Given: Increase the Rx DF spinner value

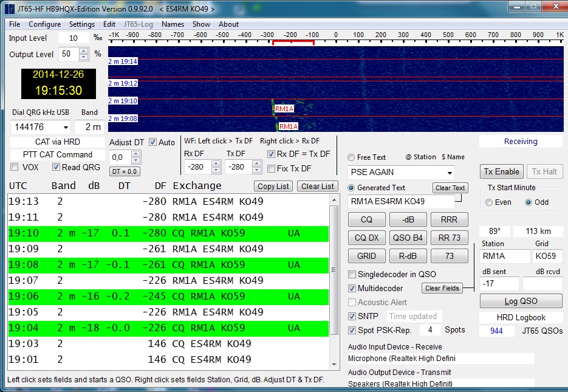Looking at the screenshot, I should [216, 163].
